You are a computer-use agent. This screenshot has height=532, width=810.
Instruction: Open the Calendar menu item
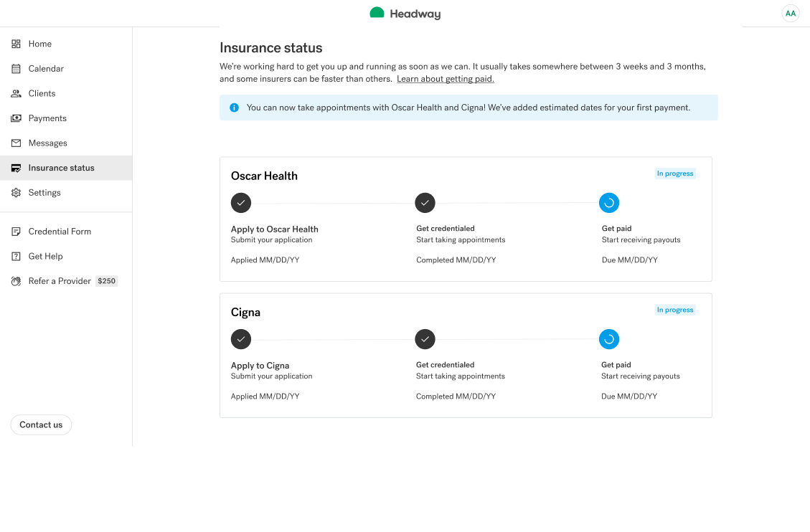[x=66, y=69]
